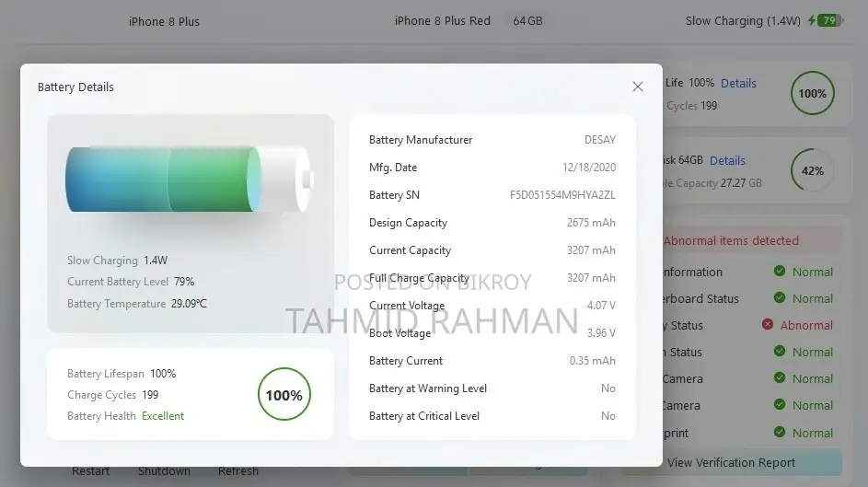This screenshot has width=868, height=487.
Task: Click Current Capacity value 3207 mAh
Action: (x=591, y=250)
